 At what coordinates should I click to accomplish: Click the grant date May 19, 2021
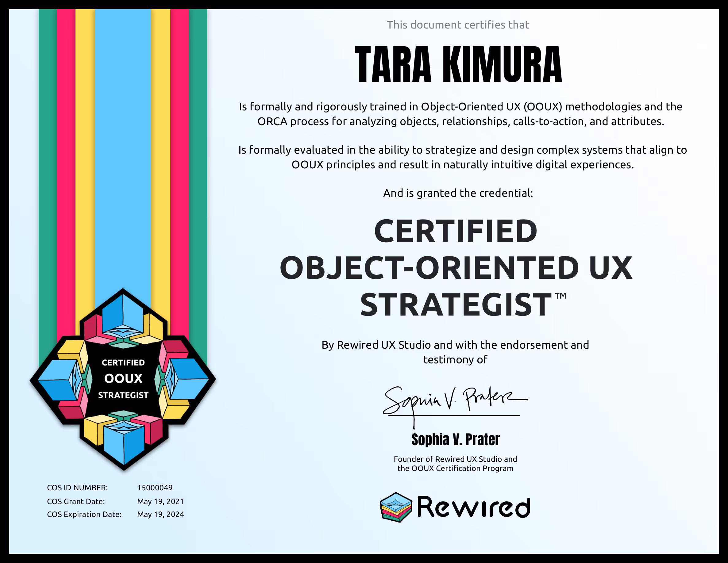[x=161, y=501]
